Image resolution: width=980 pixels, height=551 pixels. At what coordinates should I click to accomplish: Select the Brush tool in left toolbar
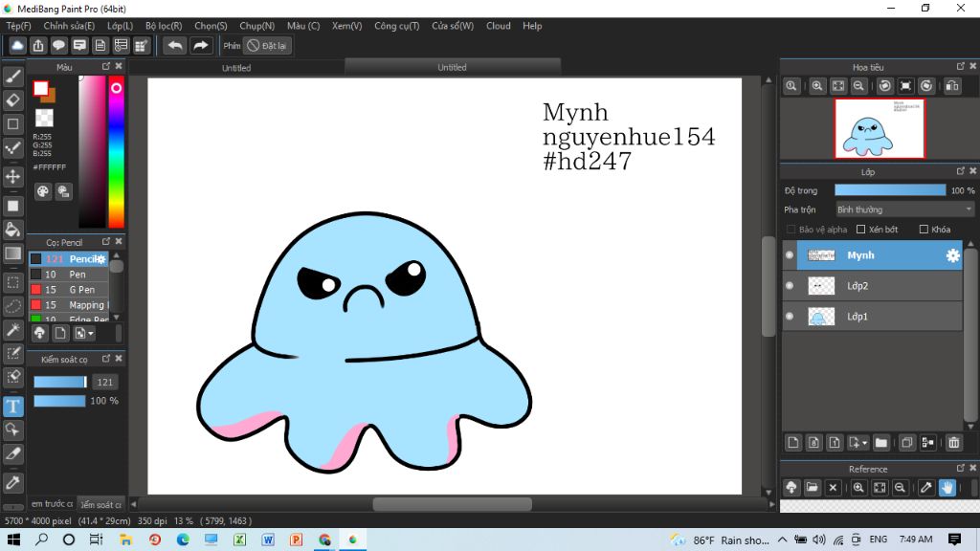(13, 77)
